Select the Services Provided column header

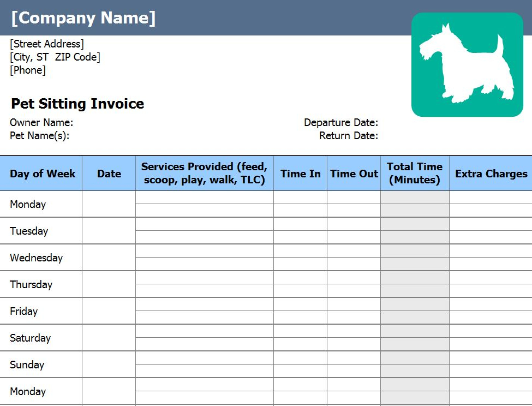[x=205, y=174]
